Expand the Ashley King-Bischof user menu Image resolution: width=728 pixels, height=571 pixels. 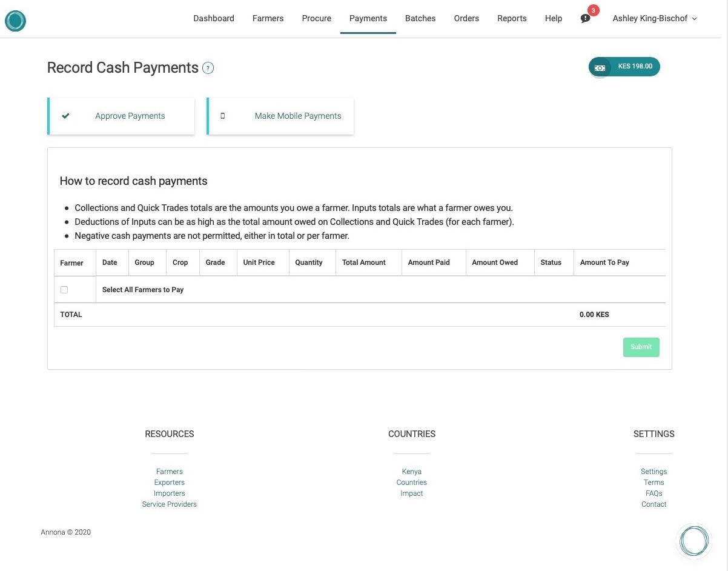tap(654, 19)
